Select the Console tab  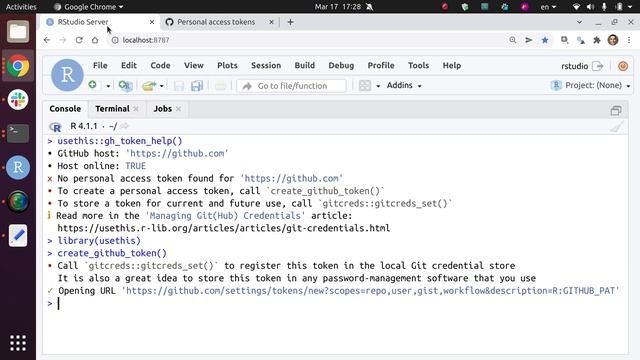pos(65,109)
